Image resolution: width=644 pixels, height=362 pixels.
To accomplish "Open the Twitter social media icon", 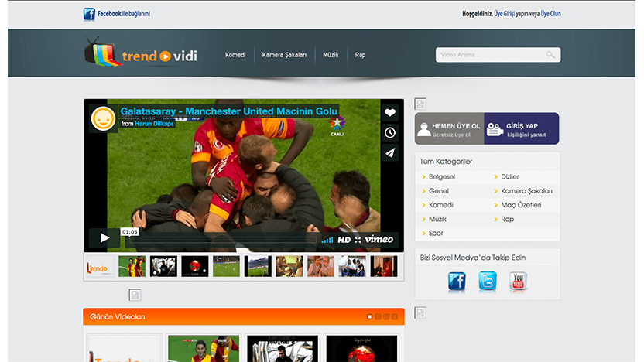I will point(488,282).
